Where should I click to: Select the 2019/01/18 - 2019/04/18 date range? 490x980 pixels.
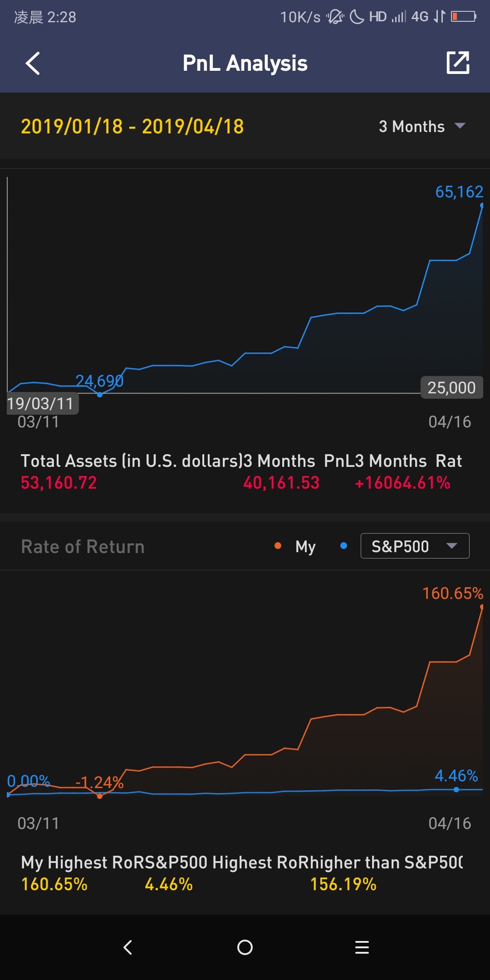pos(132,127)
